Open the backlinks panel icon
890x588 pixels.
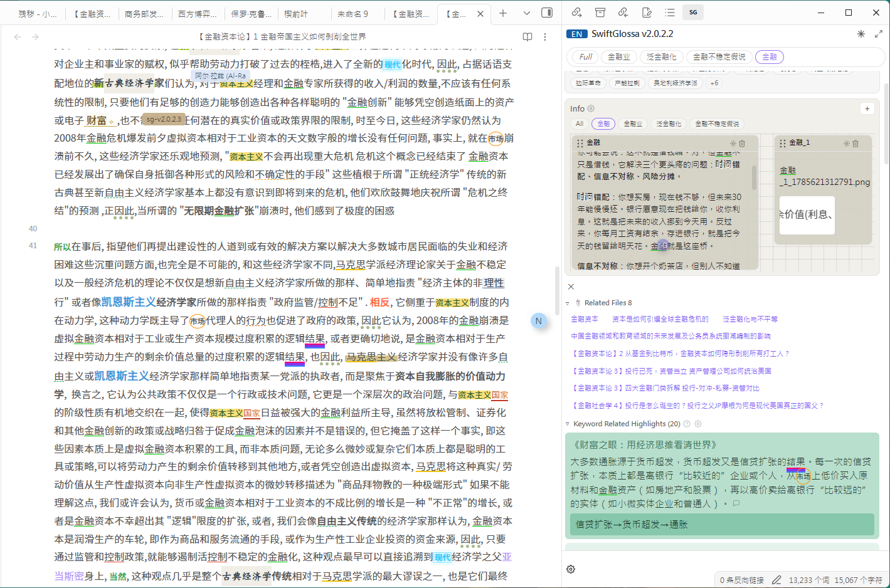coord(623,13)
